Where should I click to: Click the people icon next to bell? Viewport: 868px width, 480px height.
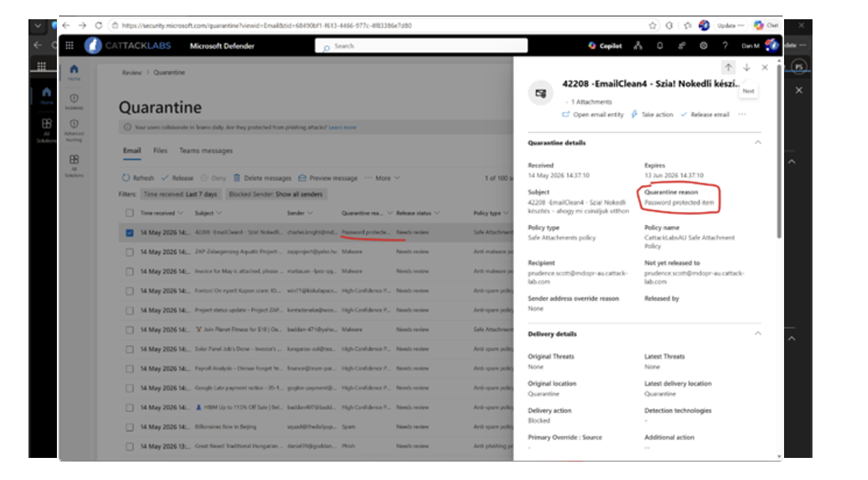click(x=682, y=46)
